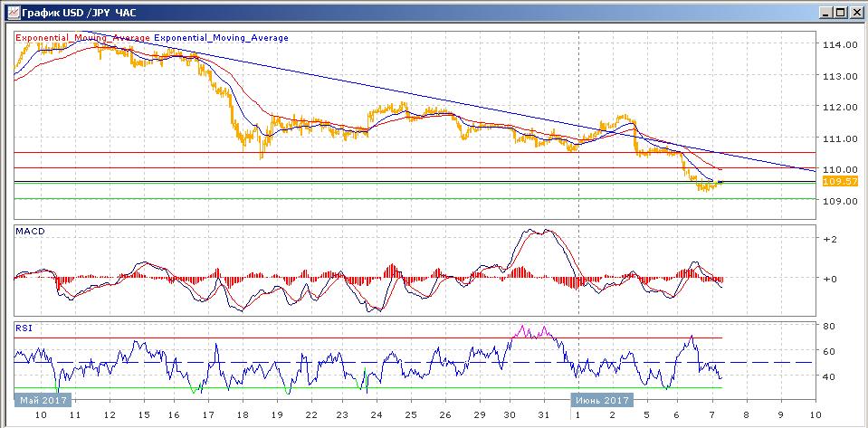Click the window title 'График USD /JPY ЧАС'

click(78, 12)
